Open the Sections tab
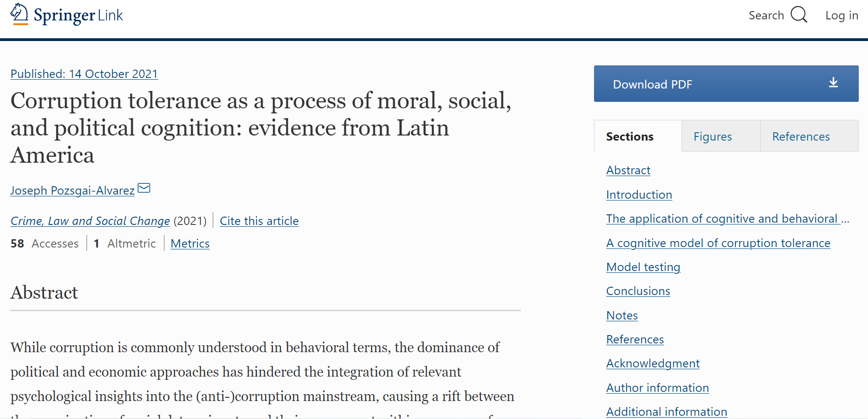The height and width of the screenshot is (419, 868). click(x=629, y=136)
